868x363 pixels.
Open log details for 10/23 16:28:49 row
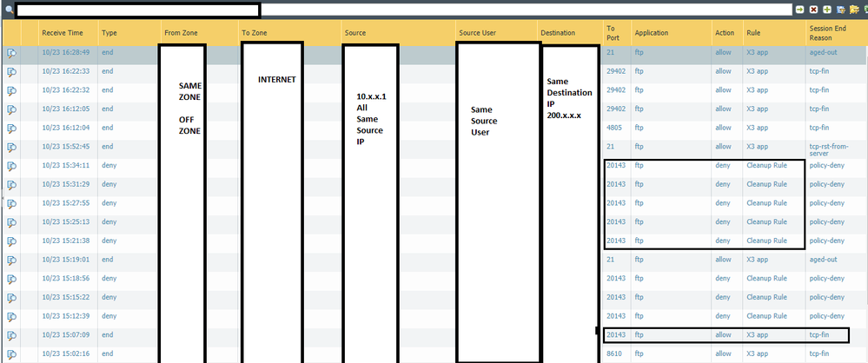point(11,53)
